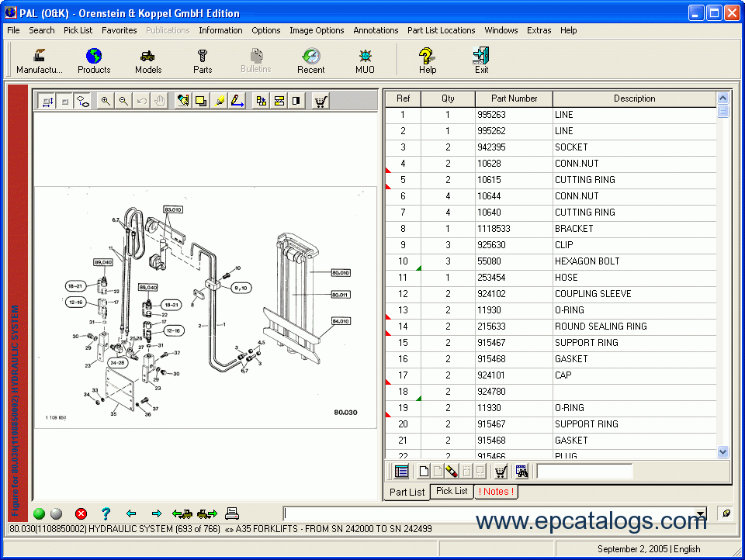Image resolution: width=745 pixels, height=560 pixels.
Task: Click the yellow-blue blocks layout icon
Action: click(x=261, y=101)
